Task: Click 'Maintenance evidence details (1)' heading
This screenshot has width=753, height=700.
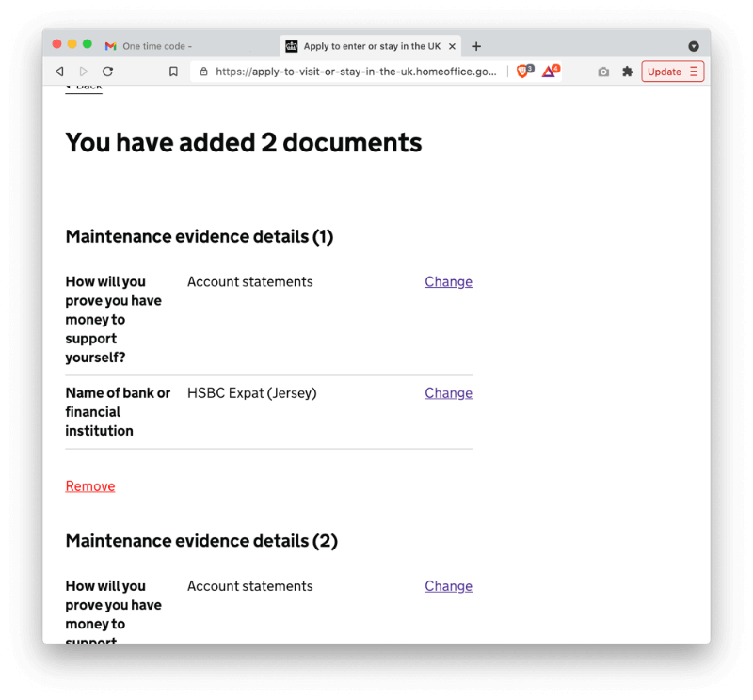Action: click(200, 237)
